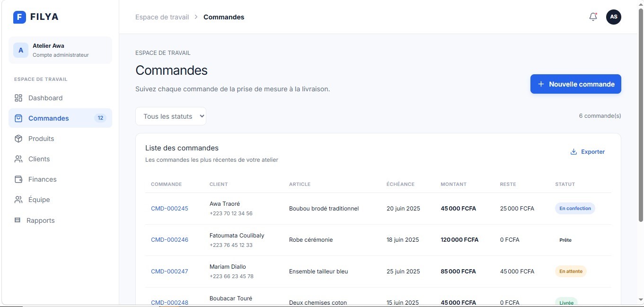
Task: Open Rapports in the sidebar
Action: pos(61,220)
